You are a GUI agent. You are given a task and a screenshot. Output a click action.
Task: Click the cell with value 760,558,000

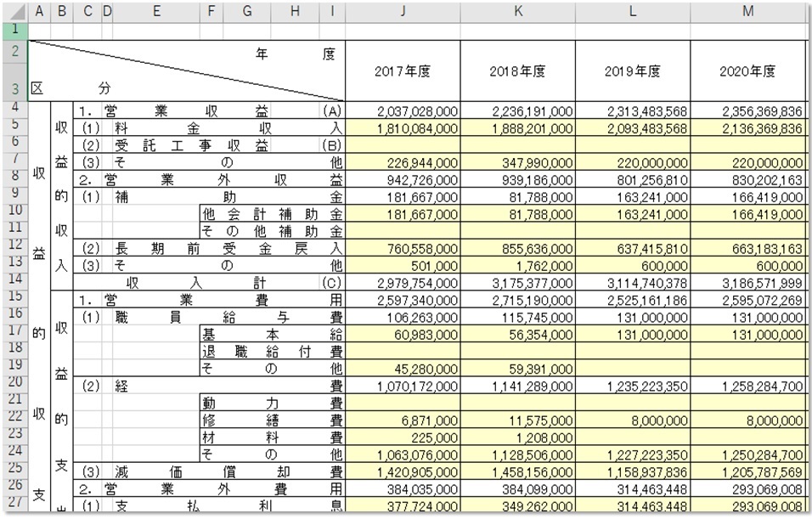(x=403, y=248)
